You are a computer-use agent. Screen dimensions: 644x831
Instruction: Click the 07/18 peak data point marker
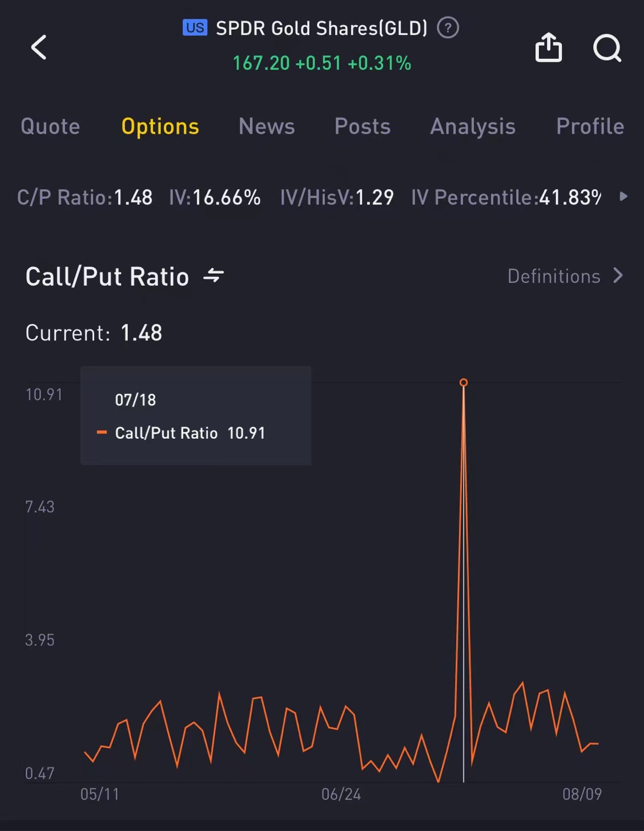click(x=464, y=383)
